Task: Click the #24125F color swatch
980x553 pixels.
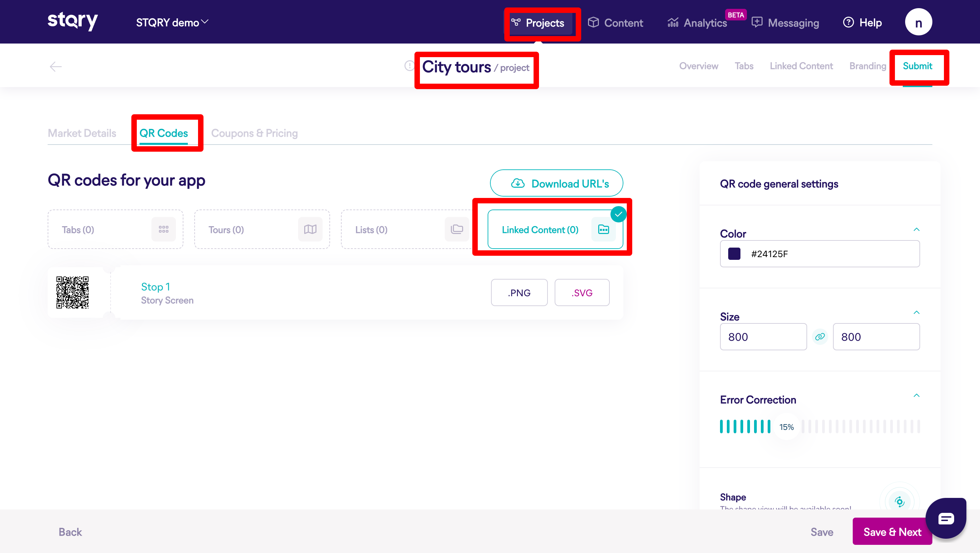Action: (734, 254)
